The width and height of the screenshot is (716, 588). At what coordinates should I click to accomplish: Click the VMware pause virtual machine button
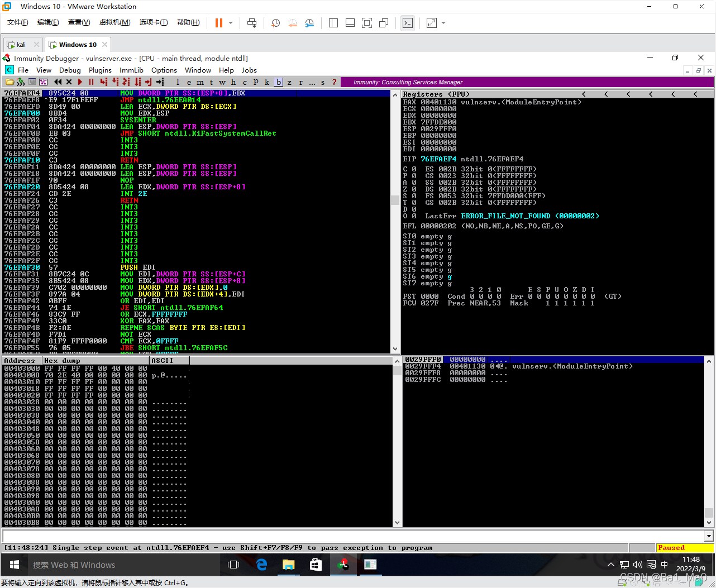coord(218,23)
